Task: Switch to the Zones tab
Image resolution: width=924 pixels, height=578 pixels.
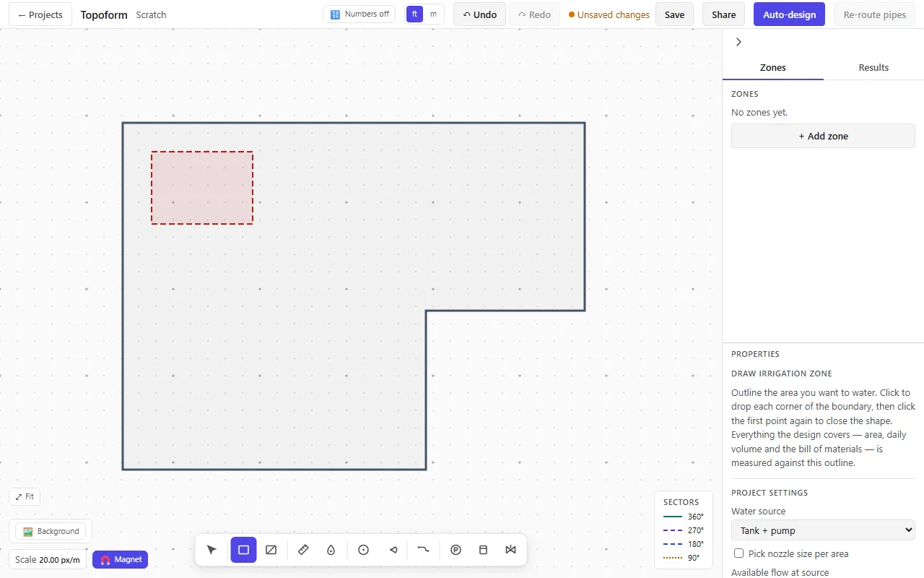Action: click(x=773, y=67)
